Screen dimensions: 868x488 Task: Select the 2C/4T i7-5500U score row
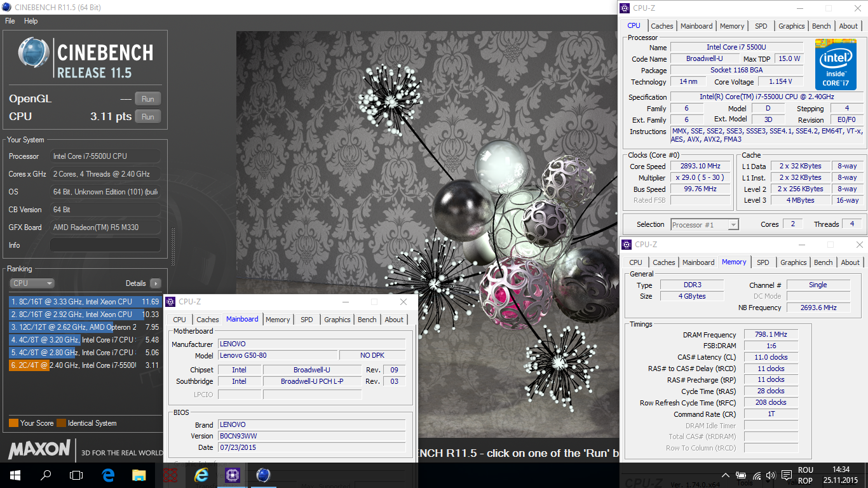click(x=85, y=365)
